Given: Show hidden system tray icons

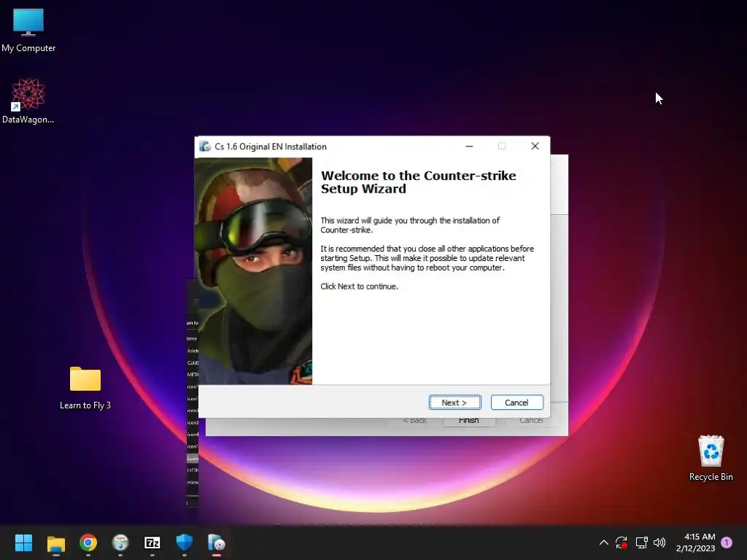Looking at the screenshot, I should 603,542.
